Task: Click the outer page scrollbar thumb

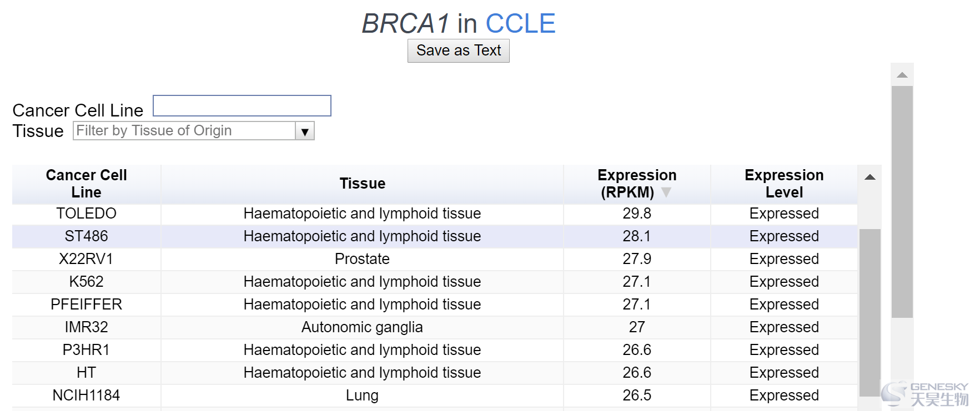Action: coord(902,202)
